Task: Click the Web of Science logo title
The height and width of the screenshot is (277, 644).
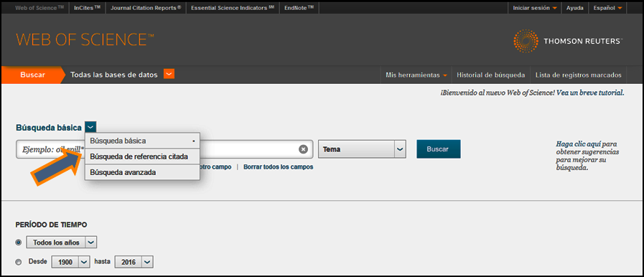Action: point(85,39)
